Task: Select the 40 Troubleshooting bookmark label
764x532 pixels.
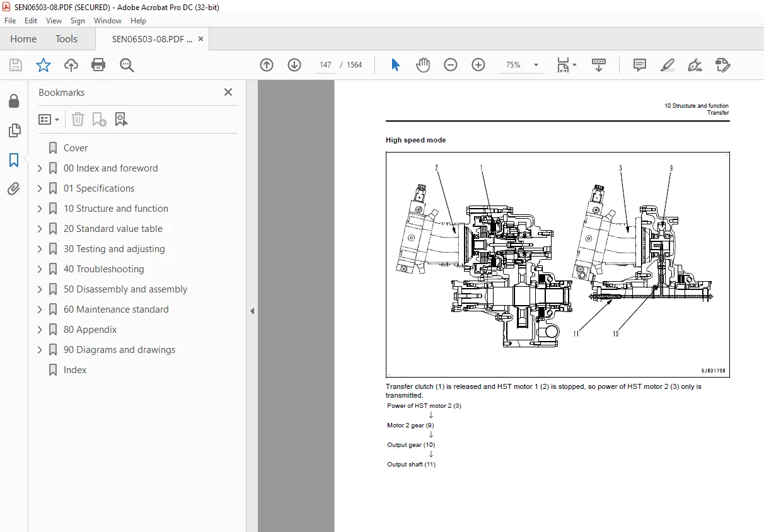Action: [104, 269]
